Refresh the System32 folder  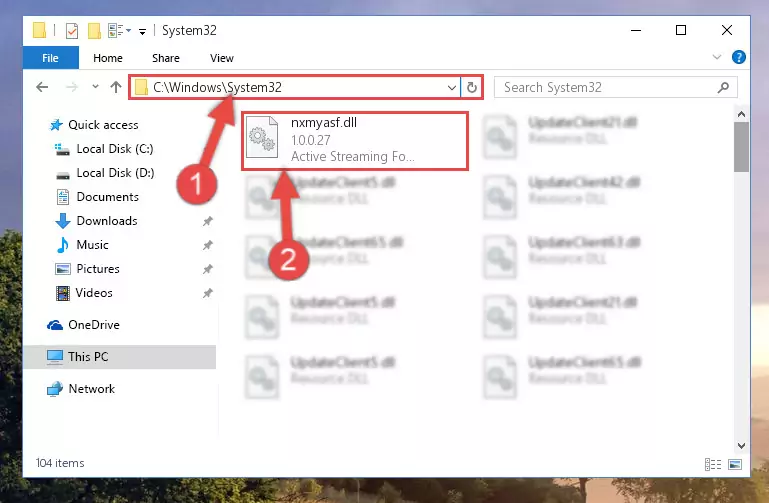472,88
